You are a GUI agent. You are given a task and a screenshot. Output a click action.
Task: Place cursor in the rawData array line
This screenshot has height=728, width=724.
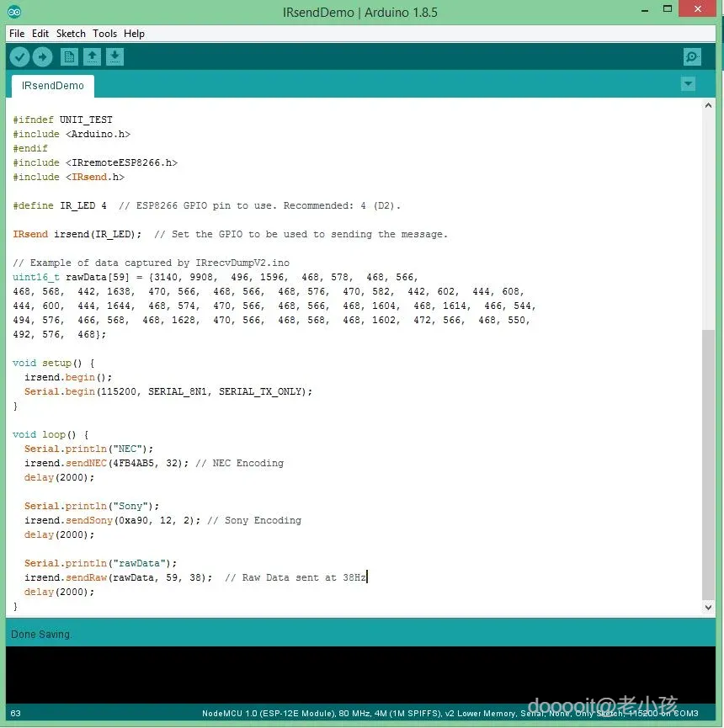(216, 277)
